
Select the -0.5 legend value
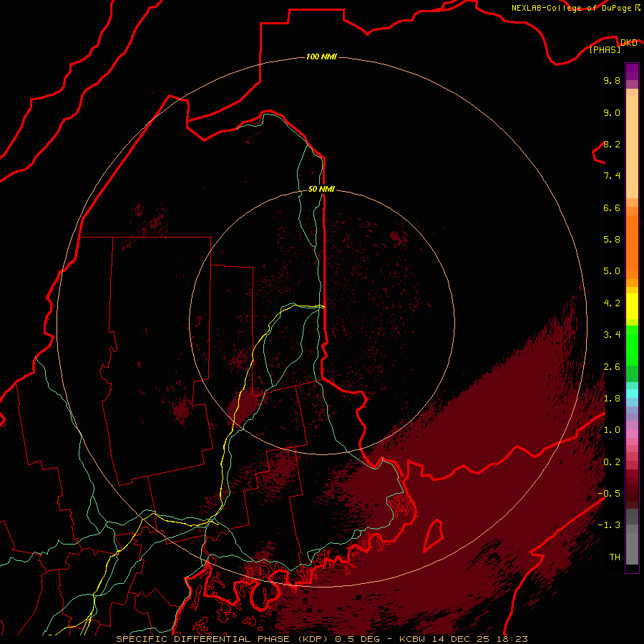coord(609,493)
